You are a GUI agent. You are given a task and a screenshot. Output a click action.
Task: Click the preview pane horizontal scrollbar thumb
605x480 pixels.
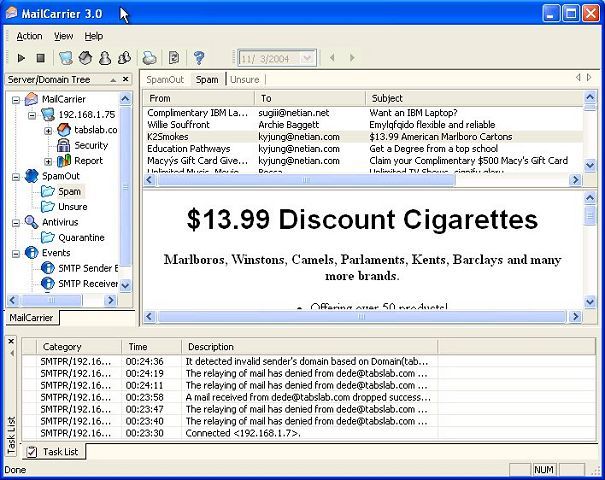(362, 317)
